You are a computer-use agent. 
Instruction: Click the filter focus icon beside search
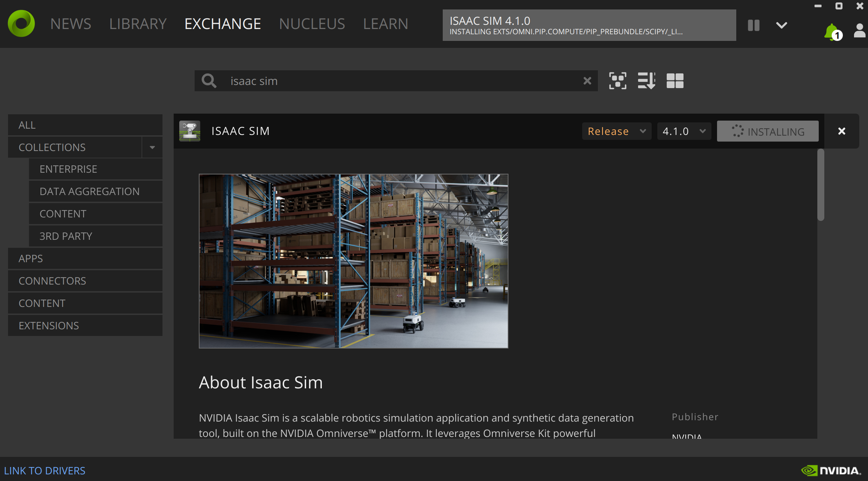tap(617, 81)
